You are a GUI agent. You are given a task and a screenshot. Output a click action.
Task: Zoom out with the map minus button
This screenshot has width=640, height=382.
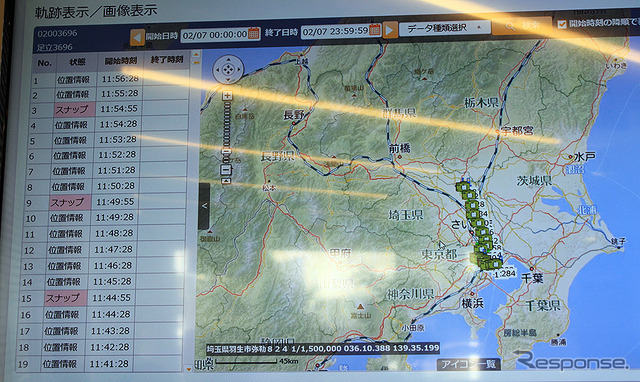226,170
